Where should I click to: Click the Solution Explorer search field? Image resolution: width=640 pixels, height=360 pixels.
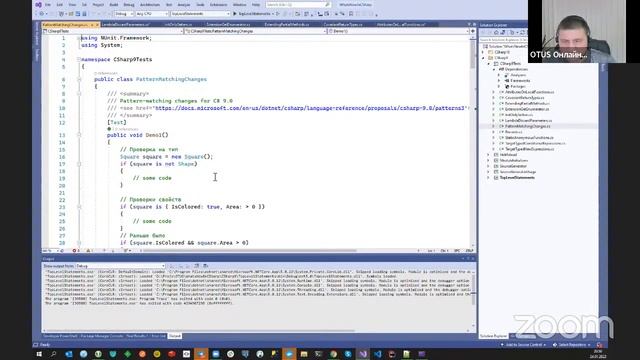pos(503,40)
